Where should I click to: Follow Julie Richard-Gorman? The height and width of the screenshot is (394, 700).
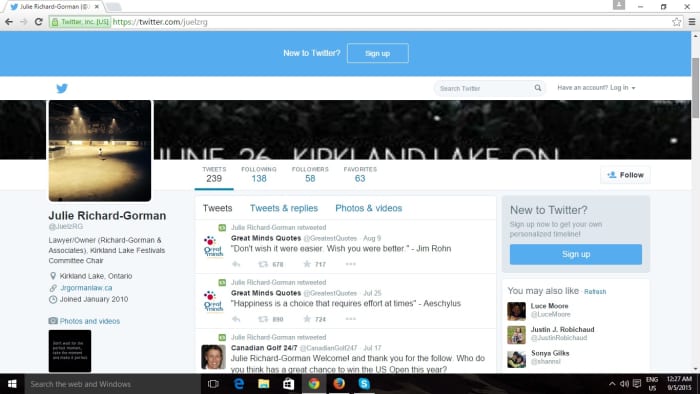pyautogui.click(x=625, y=175)
